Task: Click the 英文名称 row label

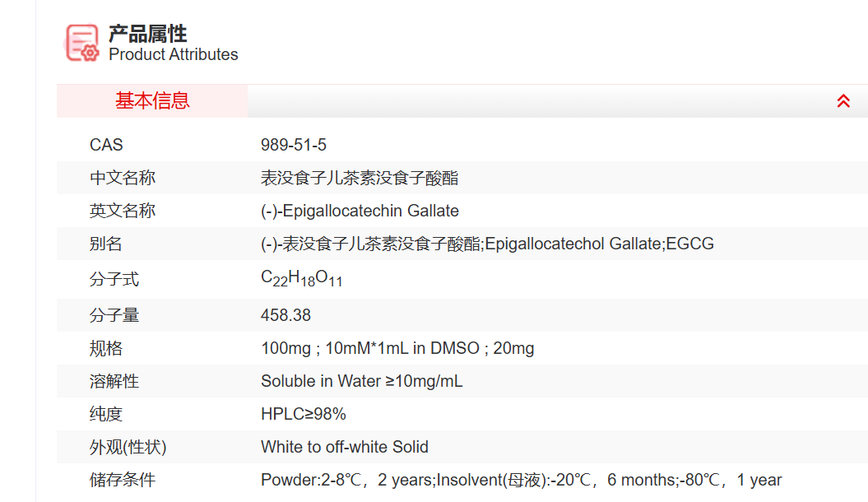Action: (x=123, y=211)
